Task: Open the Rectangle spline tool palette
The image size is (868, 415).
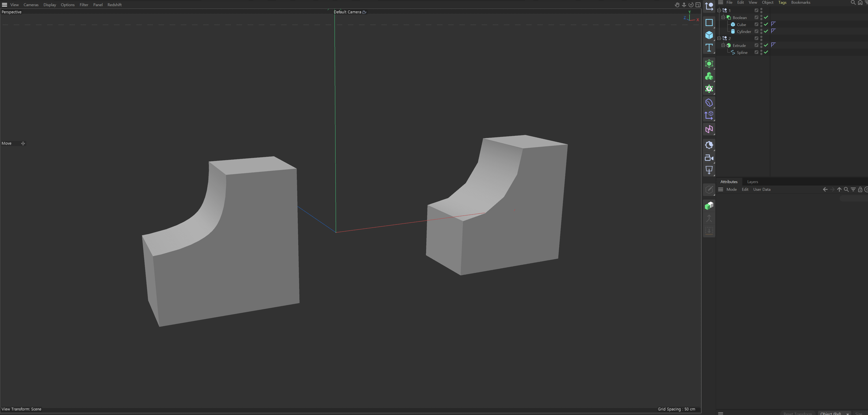Action: point(709,23)
